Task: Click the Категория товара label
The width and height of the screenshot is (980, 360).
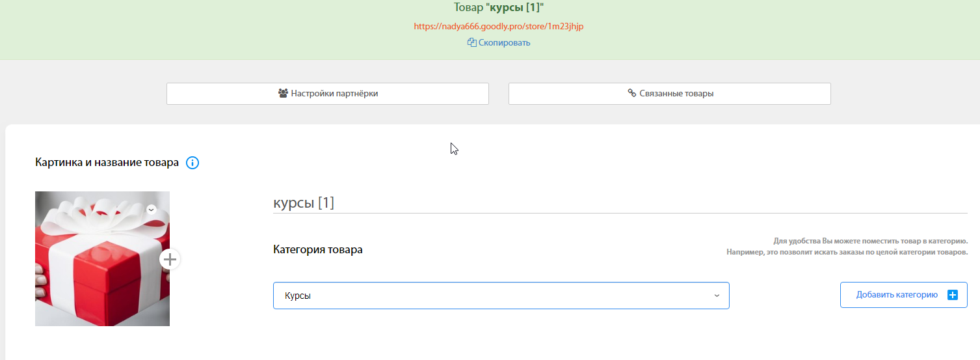Action: pyautogui.click(x=318, y=249)
